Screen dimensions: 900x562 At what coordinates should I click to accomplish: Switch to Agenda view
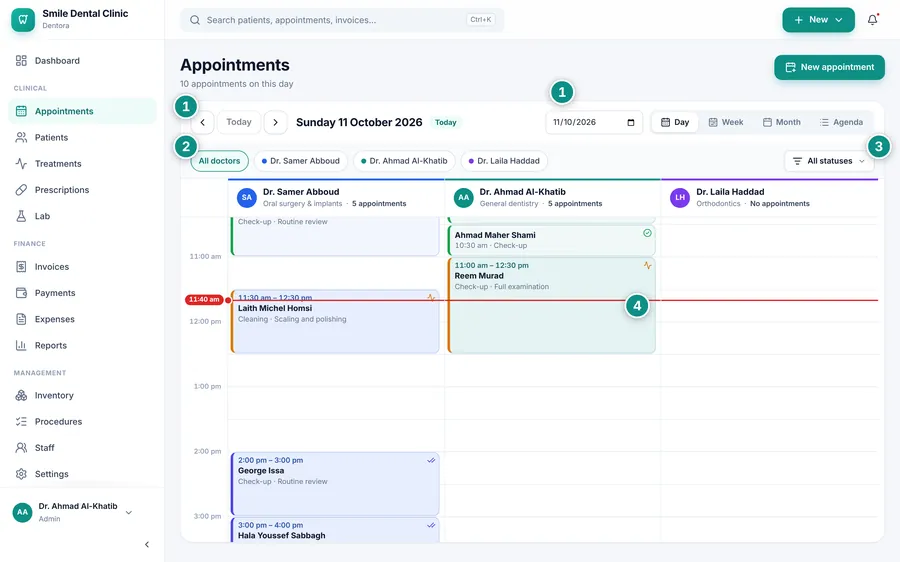click(x=841, y=122)
